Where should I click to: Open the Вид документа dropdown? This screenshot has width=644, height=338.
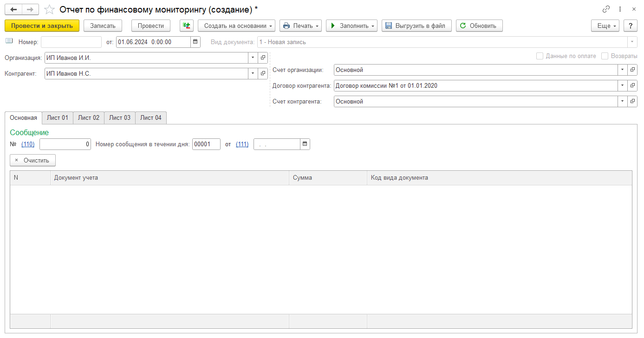click(632, 42)
